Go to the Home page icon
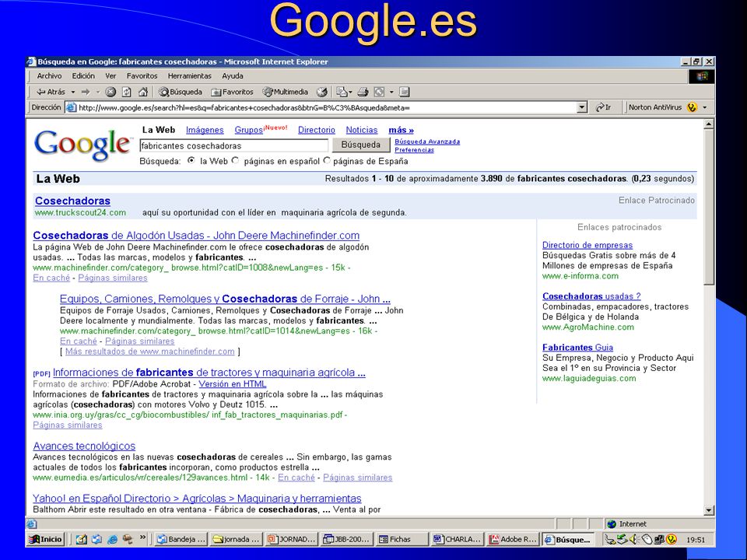This screenshot has height=560, width=747. tap(143, 92)
